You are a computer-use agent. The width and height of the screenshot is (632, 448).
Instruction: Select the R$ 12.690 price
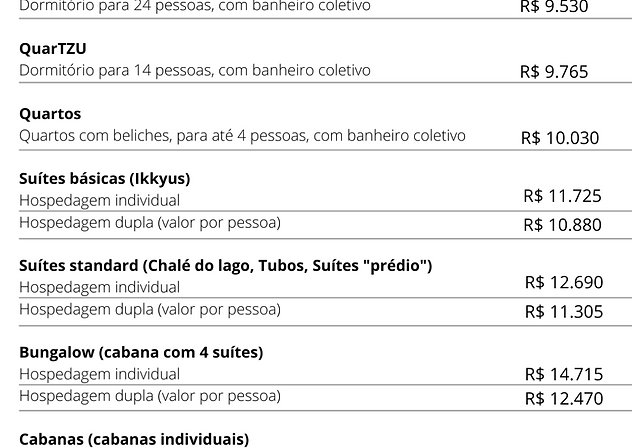tap(563, 283)
